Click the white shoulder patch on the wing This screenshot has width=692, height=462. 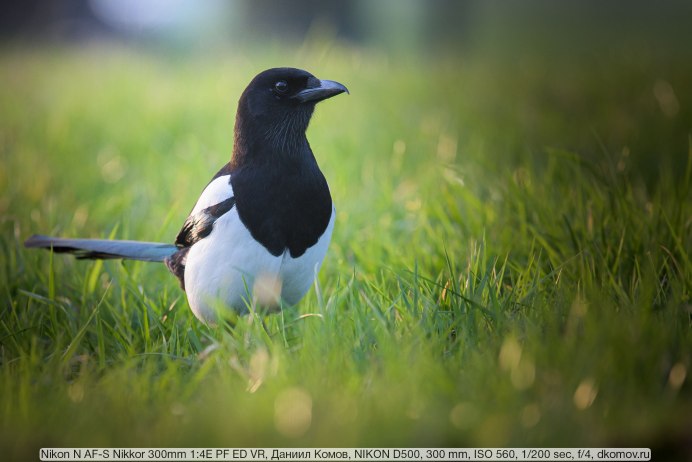click(x=213, y=197)
